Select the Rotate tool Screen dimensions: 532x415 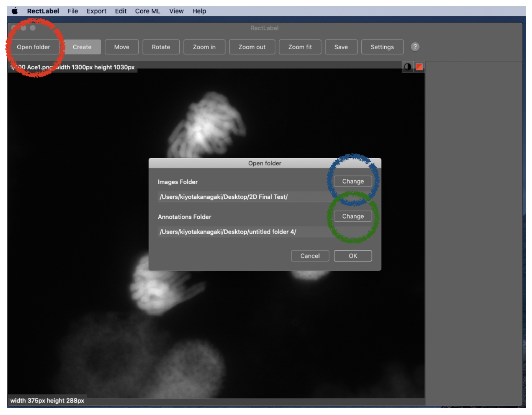(x=161, y=47)
